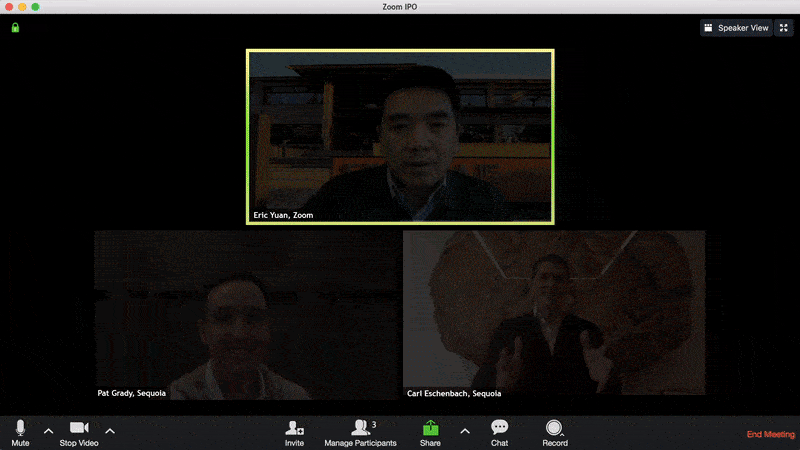Maximize window with green title-bar button

click(x=35, y=7)
